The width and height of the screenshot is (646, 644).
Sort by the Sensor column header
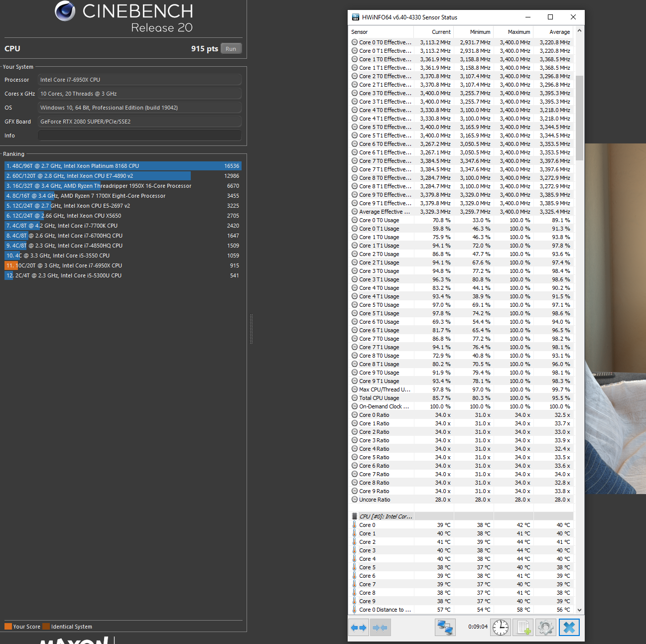point(382,32)
